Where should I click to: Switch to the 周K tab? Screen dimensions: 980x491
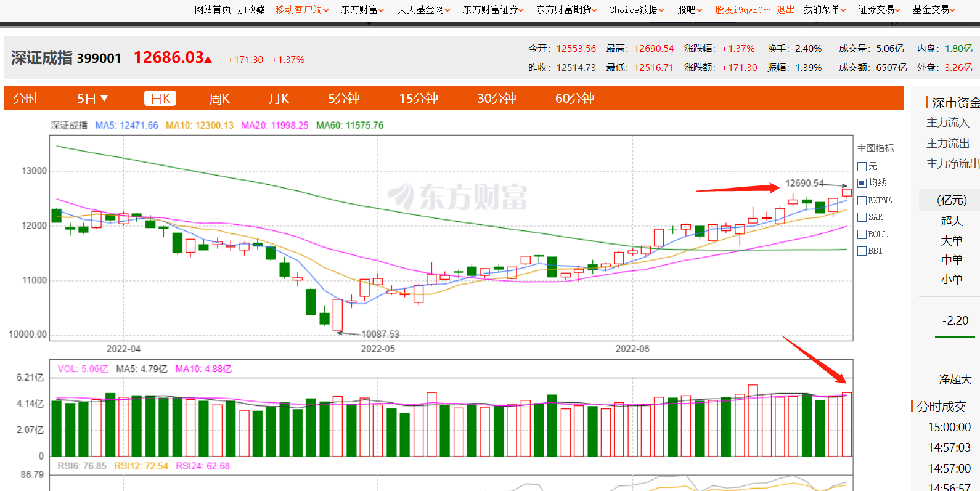(219, 99)
